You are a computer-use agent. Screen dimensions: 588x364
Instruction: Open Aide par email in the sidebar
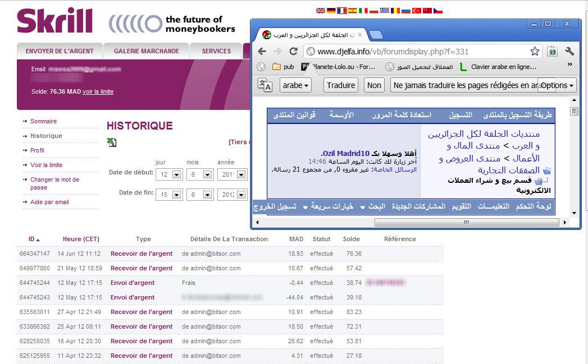[49, 202]
